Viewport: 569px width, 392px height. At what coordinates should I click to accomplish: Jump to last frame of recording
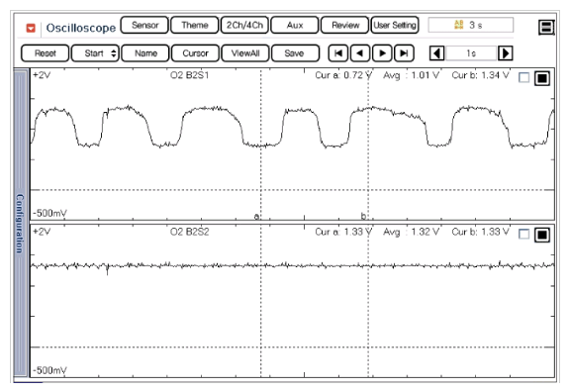(404, 53)
